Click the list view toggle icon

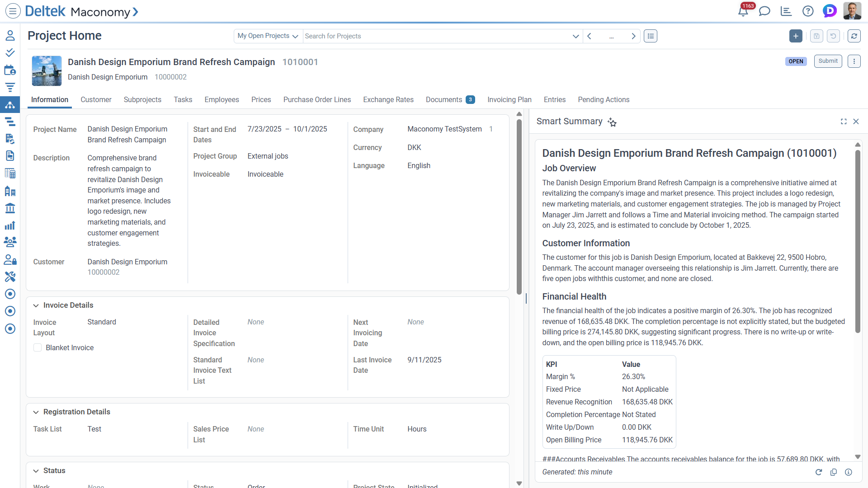(x=651, y=36)
